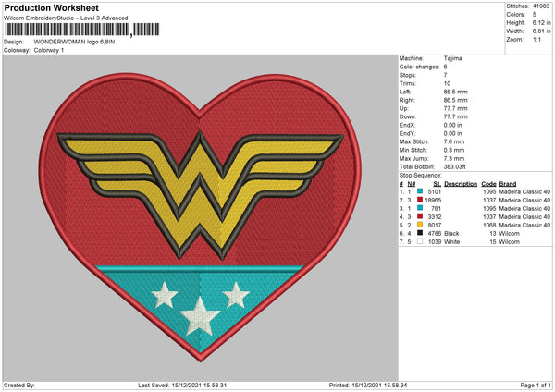Click the 'Created By:' footer label
The height and width of the screenshot is (392, 555).
point(19,385)
